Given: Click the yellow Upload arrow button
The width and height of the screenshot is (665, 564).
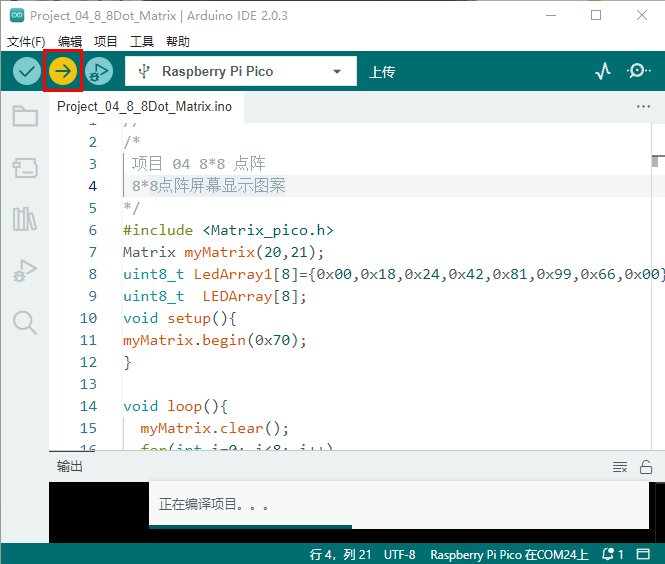Looking at the screenshot, I should tap(63, 71).
